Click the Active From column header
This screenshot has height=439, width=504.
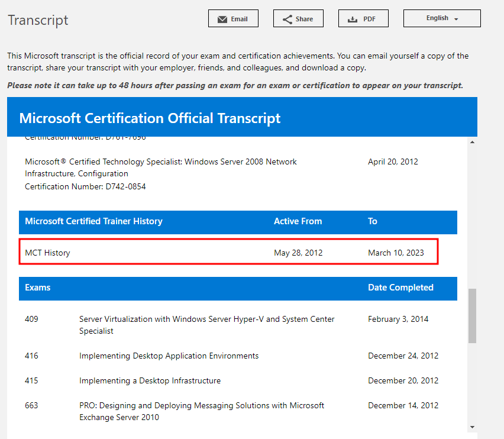pos(298,221)
